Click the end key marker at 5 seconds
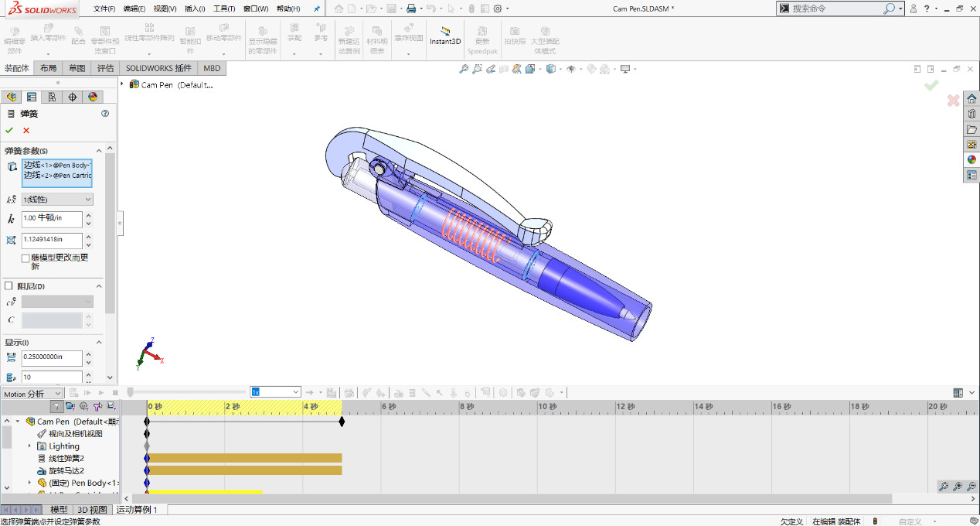Screen dimensions: 980x526 click(x=342, y=422)
